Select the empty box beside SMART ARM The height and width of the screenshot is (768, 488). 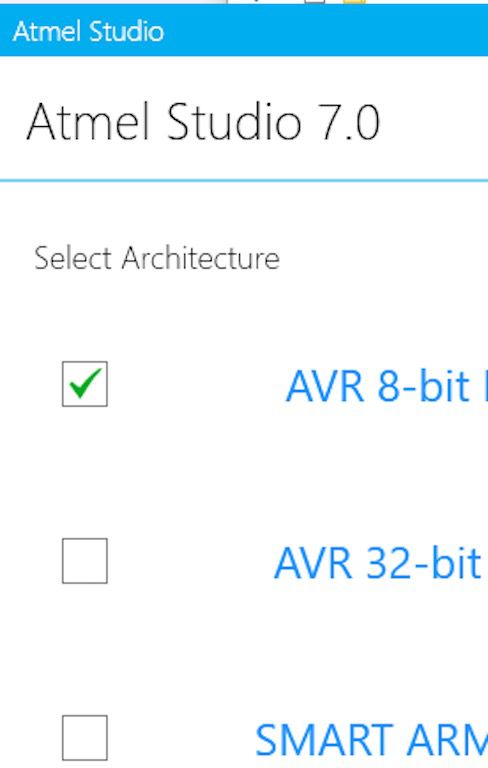pos(85,738)
